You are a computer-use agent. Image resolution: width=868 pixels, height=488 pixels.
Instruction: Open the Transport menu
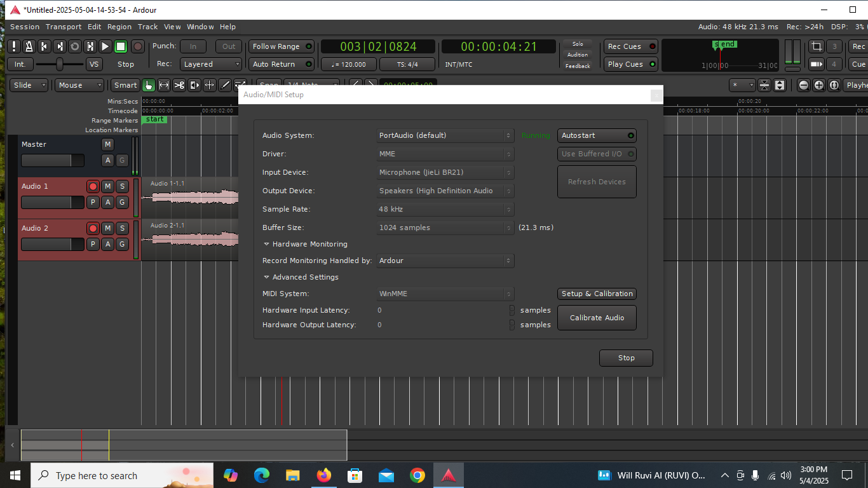tap(64, 27)
